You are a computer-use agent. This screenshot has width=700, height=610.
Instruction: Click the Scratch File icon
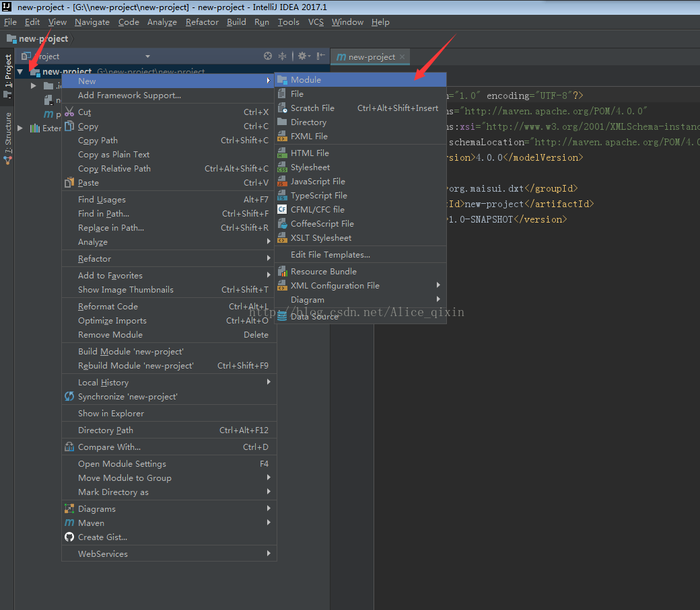[282, 108]
